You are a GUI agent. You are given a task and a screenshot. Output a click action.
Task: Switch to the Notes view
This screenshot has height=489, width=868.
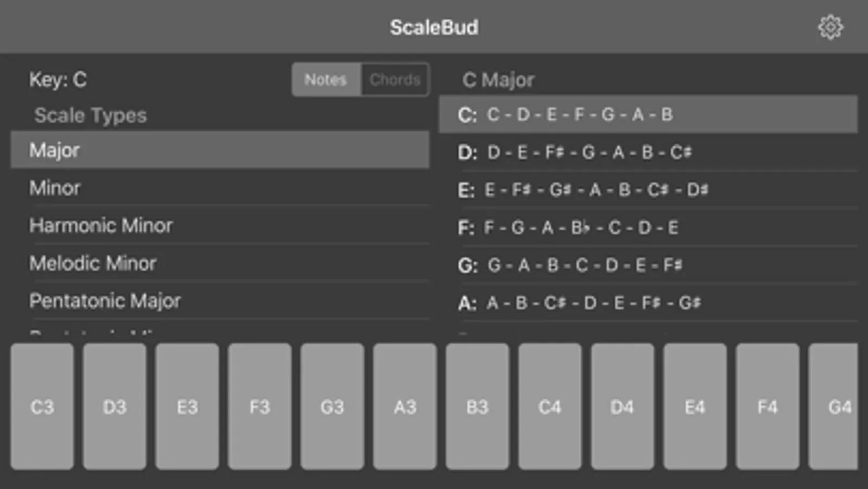pyautogui.click(x=326, y=80)
